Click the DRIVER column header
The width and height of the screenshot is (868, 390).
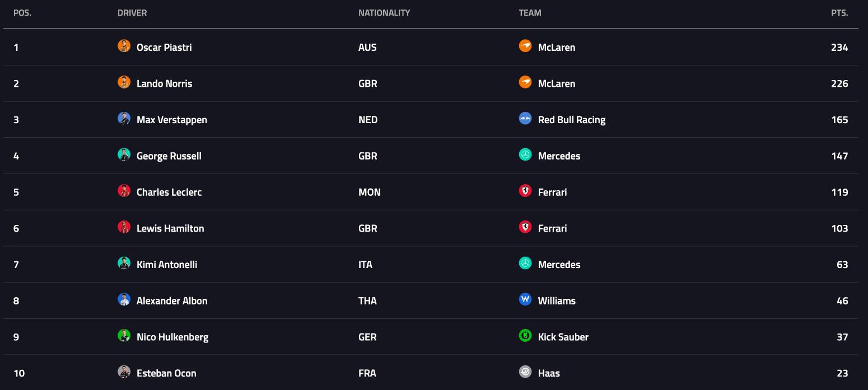[132, 13]
